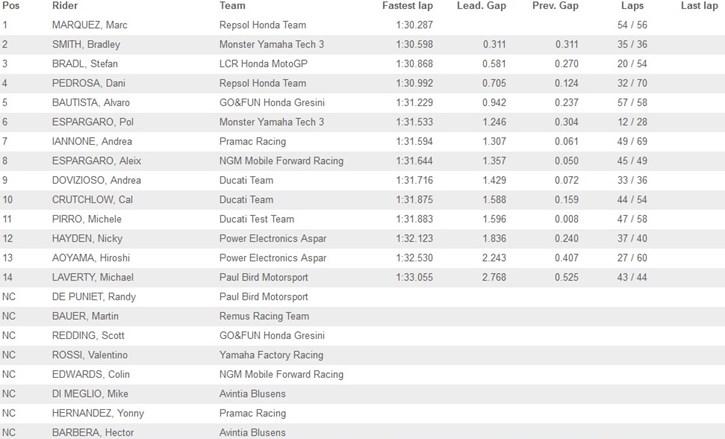Click the Last lap column header
The width and height of the screenshot is (725, 439).
699,6
